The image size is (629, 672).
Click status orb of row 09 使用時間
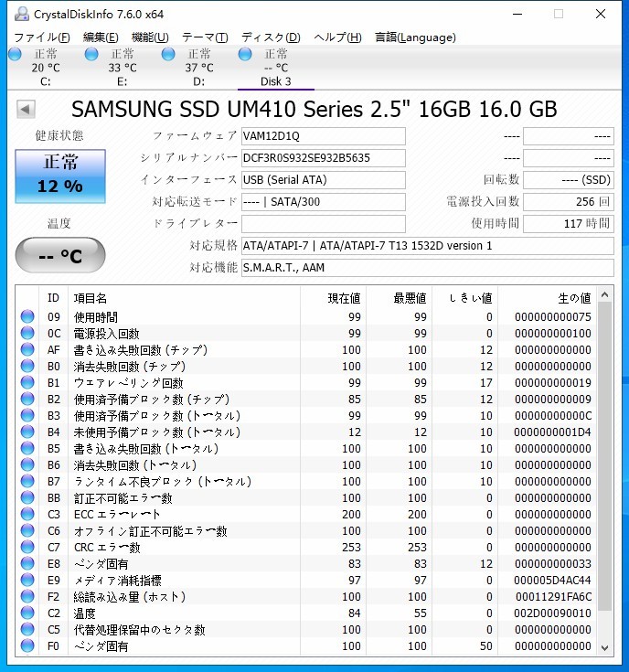click(27, 316)
